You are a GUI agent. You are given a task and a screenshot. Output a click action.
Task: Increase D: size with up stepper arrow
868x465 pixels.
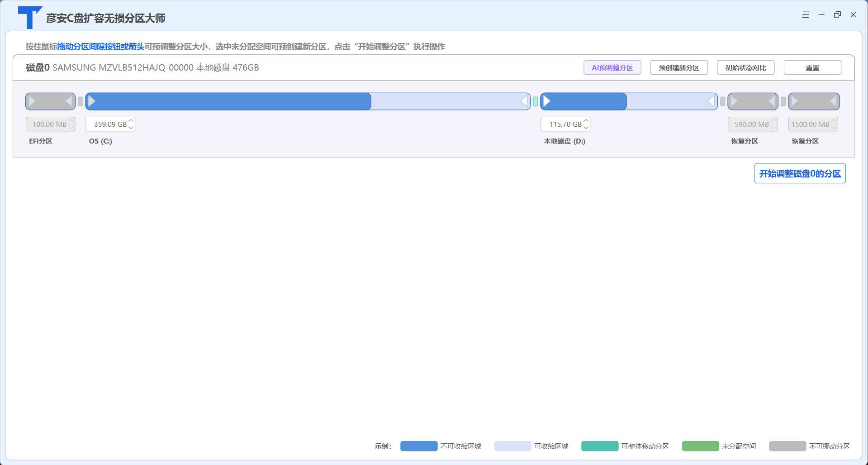pos(586,121)
